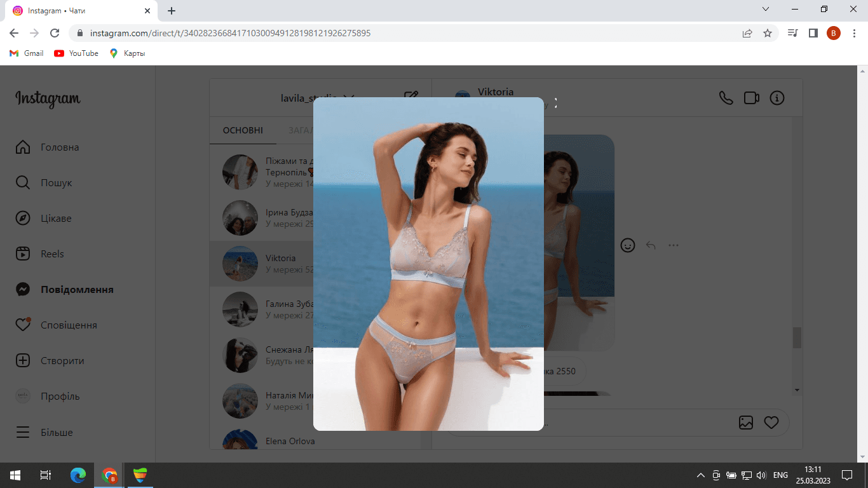The image size is (868, 488).
Task: Send a heart like in chat
Action: click(771, 423)
